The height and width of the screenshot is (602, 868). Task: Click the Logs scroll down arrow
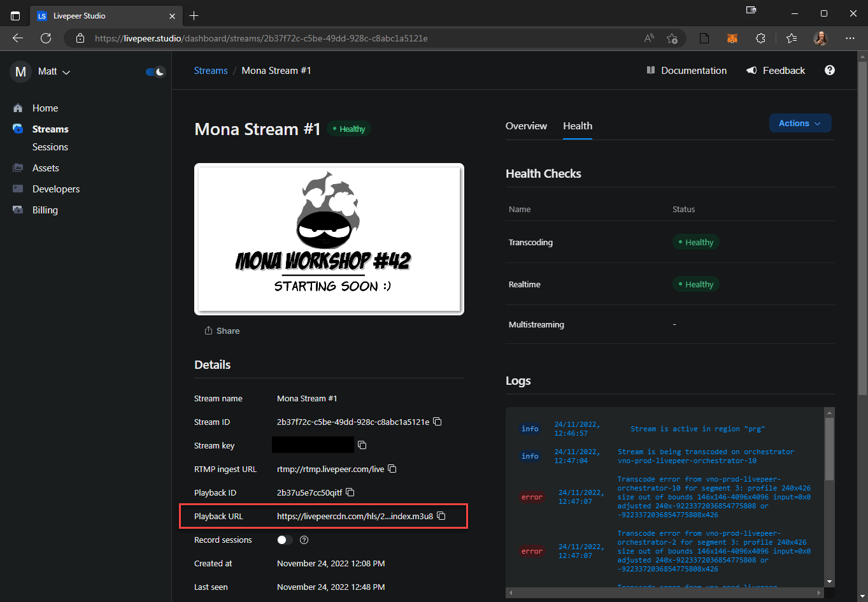click(x=829, y=582)
